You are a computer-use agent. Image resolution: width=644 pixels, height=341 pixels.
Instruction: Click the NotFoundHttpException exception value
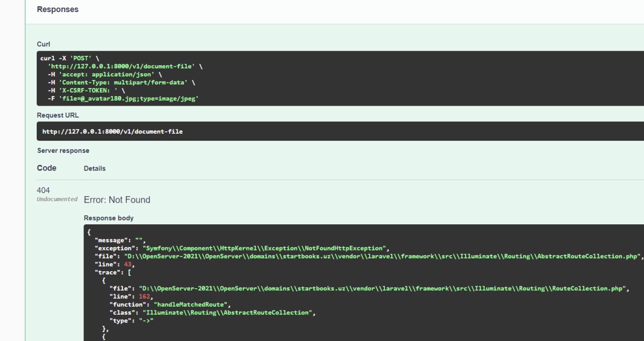pyautogui.click(x=266, y=248)
